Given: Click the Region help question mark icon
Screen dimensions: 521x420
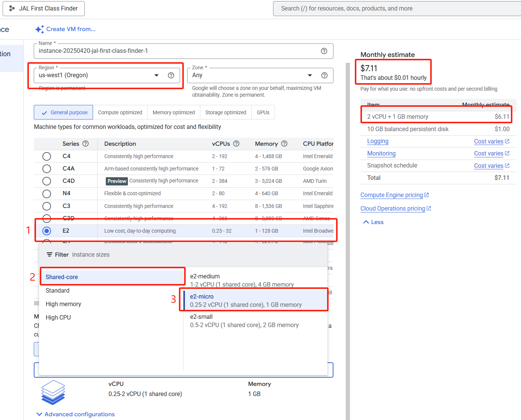Looking at the screenshot, I should pos(171,75).
